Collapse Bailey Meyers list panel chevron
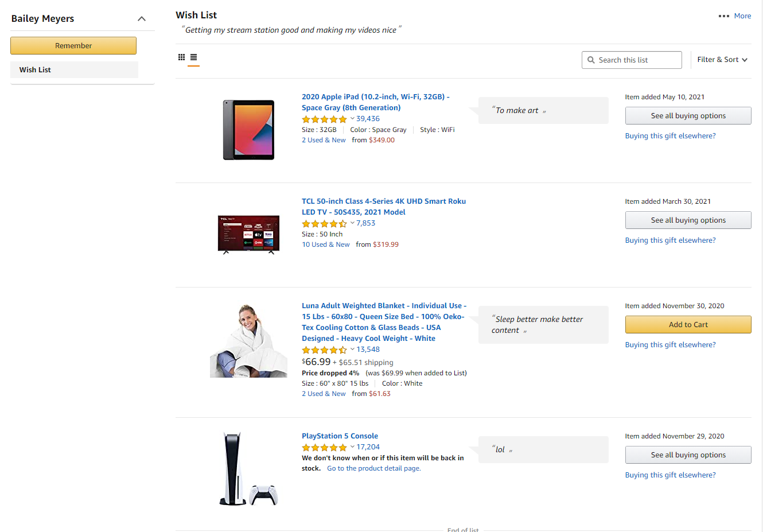Viewport: 763px width, 532px height. [142, 19]
